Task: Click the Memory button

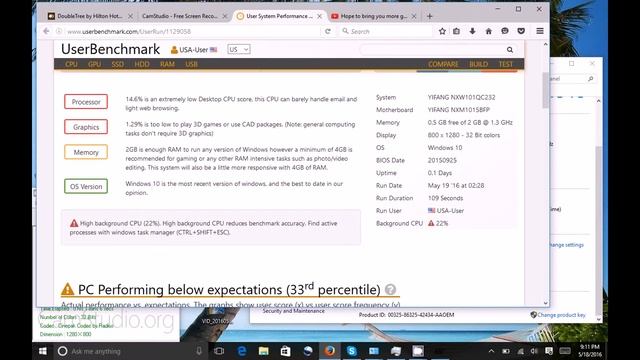Action: pos(86,152)
